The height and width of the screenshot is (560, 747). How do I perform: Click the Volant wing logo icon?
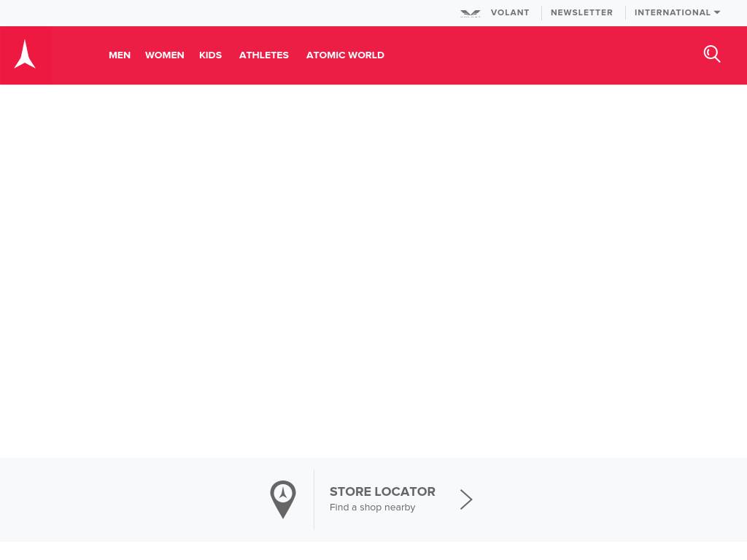[x=471, y=13]
